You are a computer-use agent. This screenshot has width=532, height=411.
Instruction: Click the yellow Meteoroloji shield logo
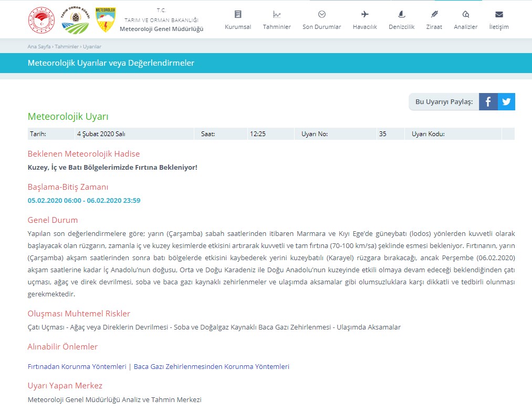pyautogui.click(x=106, y=20)
